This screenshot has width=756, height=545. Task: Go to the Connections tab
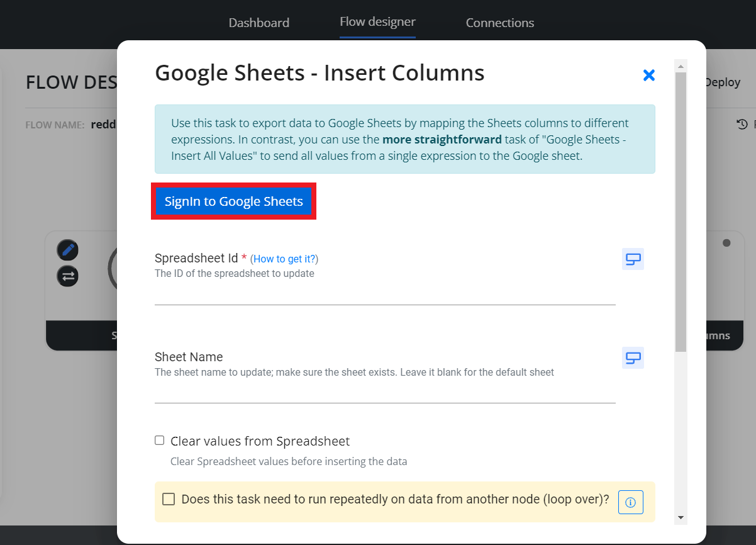[x=500, y=23]
